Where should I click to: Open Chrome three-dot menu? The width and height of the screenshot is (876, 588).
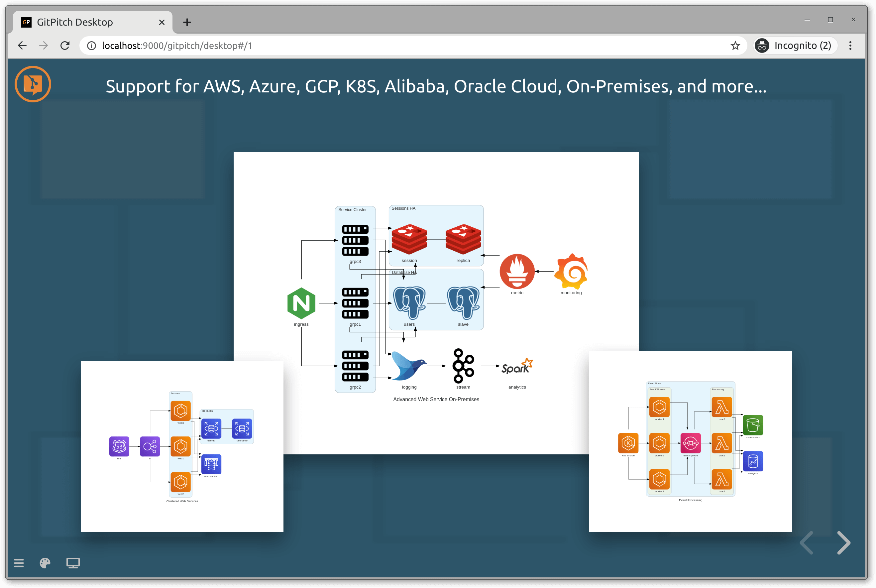click(850, 46)
